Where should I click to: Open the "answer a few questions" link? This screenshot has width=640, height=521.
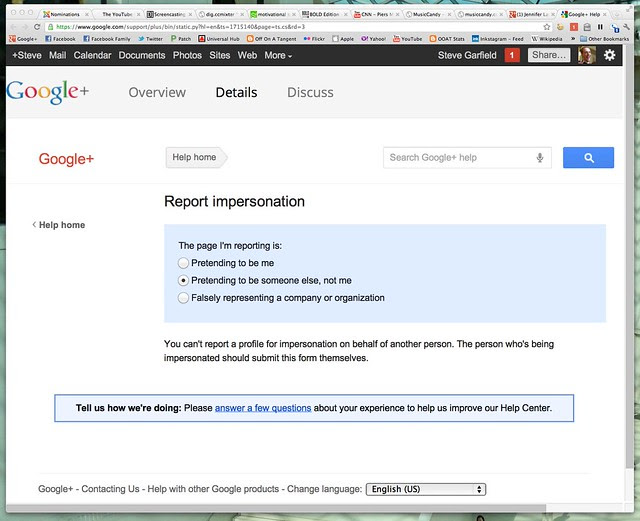[263, 408]
